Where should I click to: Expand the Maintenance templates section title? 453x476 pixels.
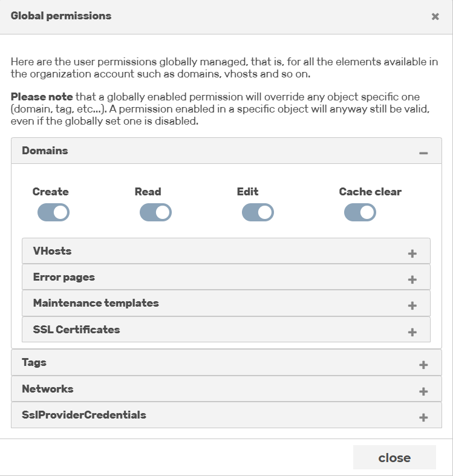pos(96,303)
